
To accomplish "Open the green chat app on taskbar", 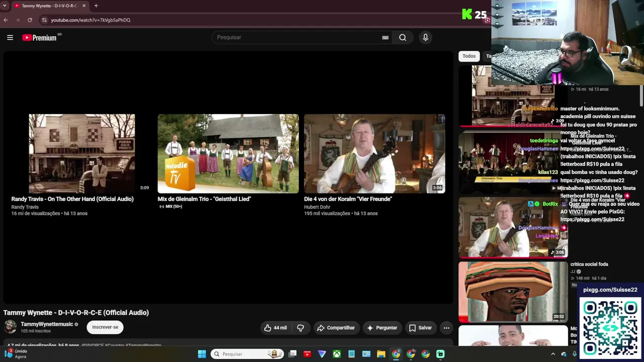I will [440, 354].
